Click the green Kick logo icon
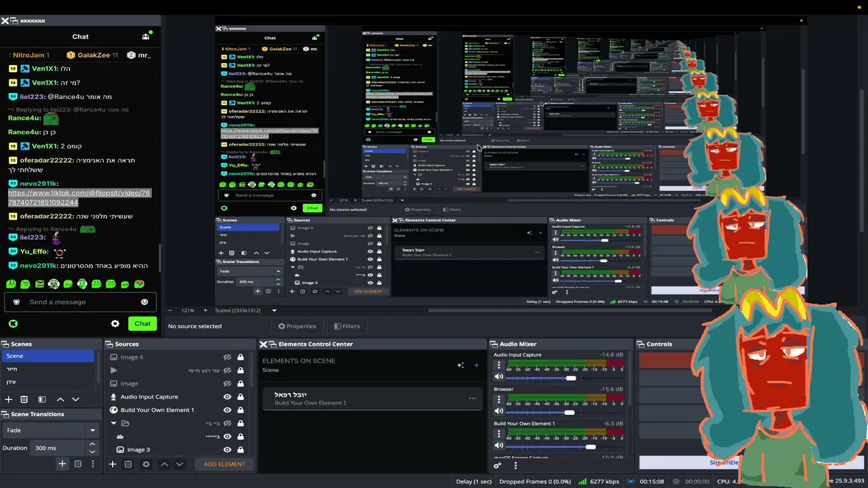 [x=13, y=324]
